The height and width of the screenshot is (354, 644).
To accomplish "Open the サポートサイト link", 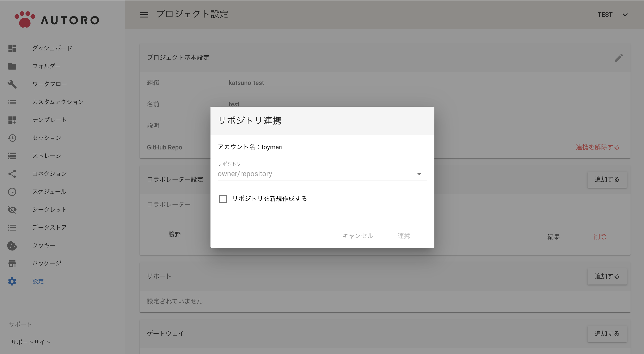I will coord(30,342).
